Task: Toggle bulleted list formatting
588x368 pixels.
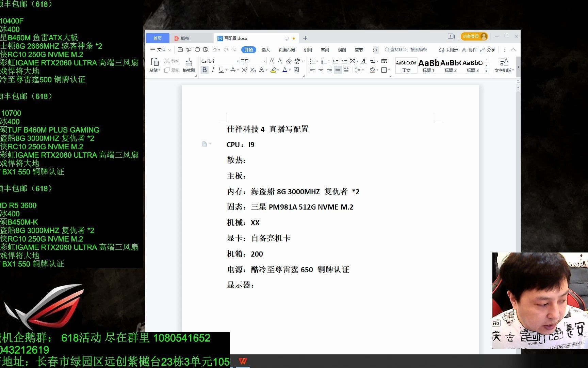Action: click(312, 61)
